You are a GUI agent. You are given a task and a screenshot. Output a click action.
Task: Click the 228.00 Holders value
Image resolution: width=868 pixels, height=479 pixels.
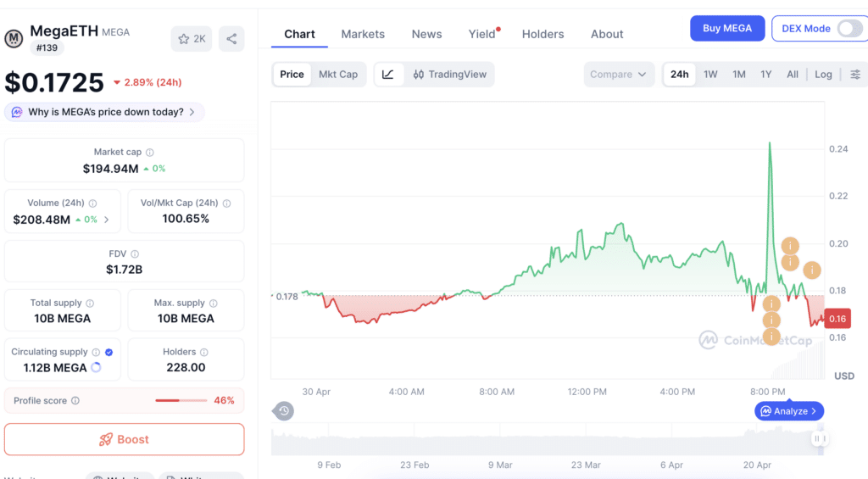pos(186,368)
